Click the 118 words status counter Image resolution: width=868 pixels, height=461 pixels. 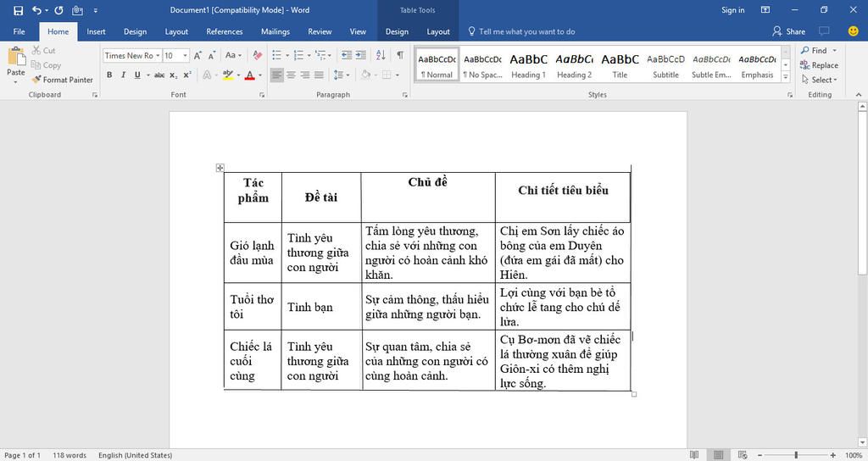[70, 455]
